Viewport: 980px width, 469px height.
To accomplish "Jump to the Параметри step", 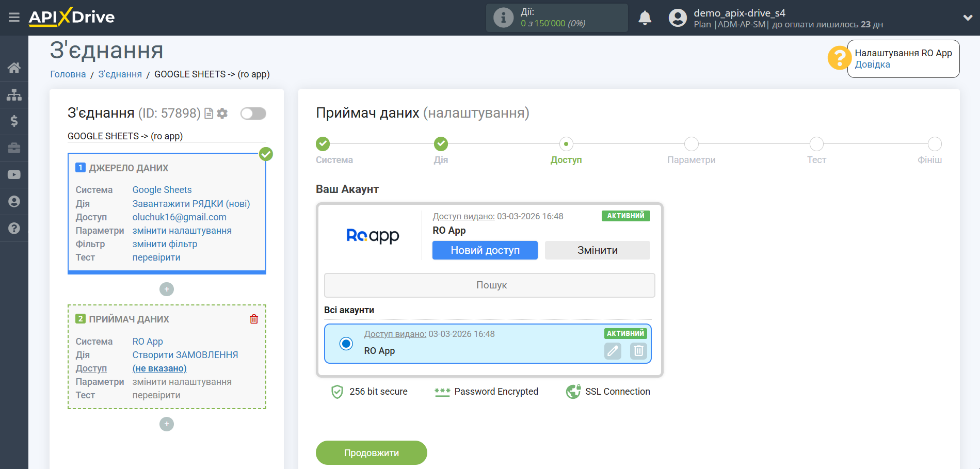I will (692, 144).
